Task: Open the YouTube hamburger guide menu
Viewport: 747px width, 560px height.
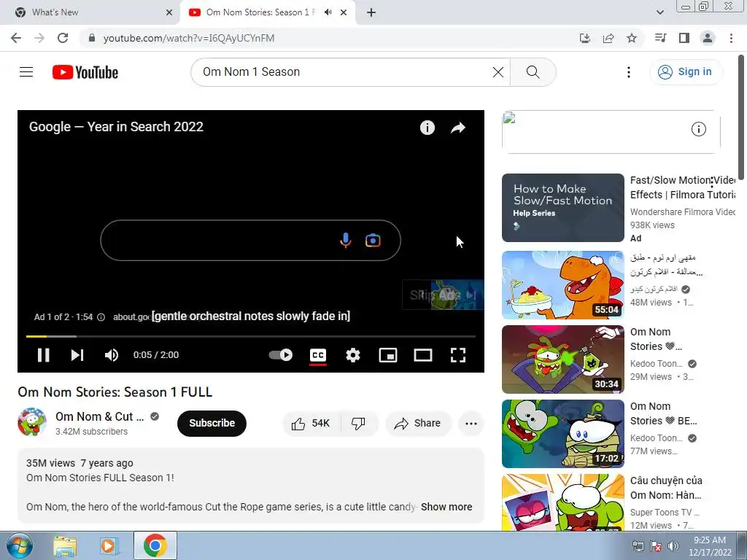Action: pyautogui.click(x=26, y=72)
